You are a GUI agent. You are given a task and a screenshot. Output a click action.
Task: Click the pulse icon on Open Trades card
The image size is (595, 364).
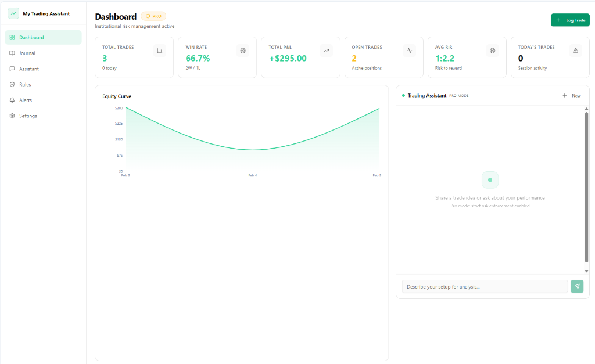410,51
